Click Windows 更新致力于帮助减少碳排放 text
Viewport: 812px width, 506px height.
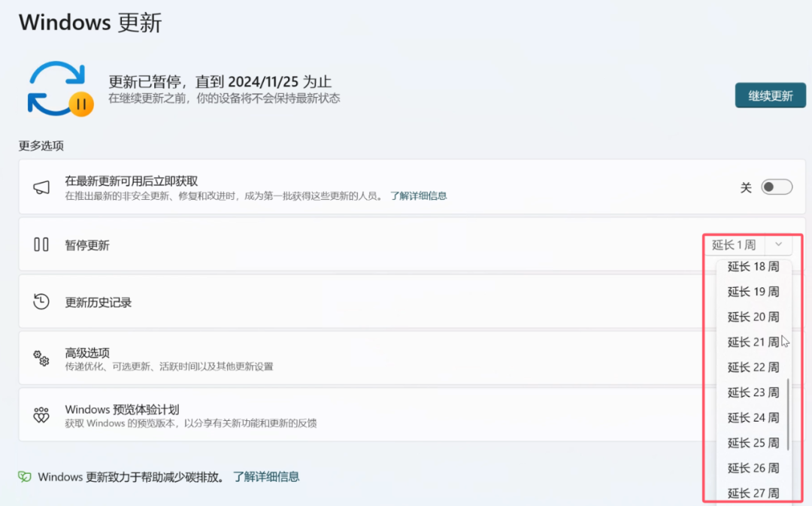(x=131, y=477)
